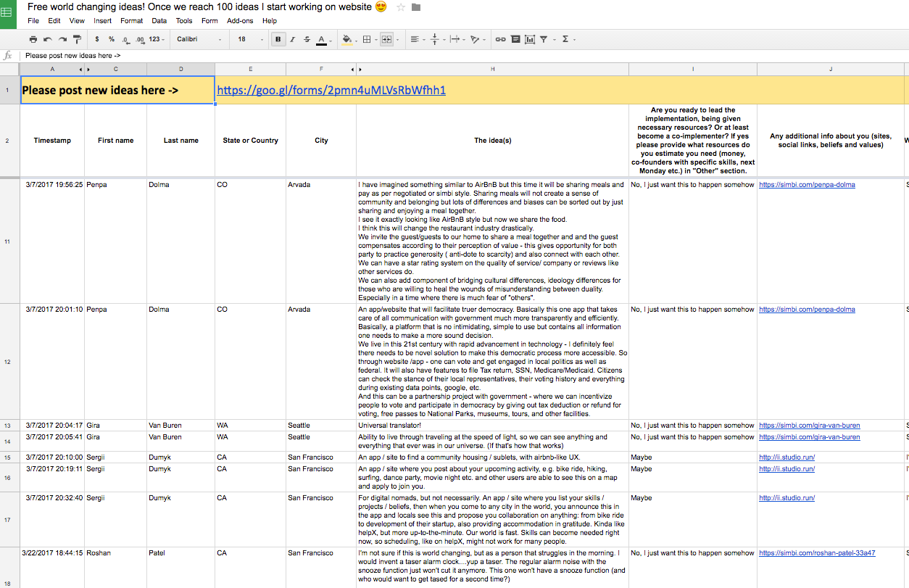
Task: Click 'Please post new ideas here' cell
Action: coord(117,91)
